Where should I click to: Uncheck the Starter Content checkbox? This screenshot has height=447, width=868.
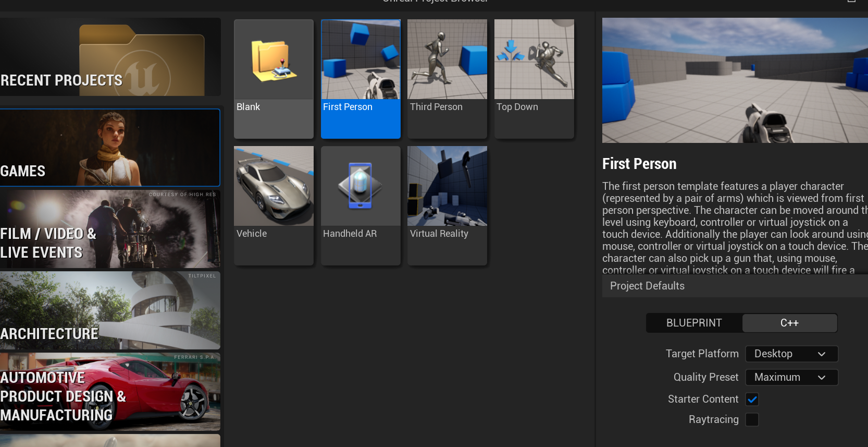(752, 400)
